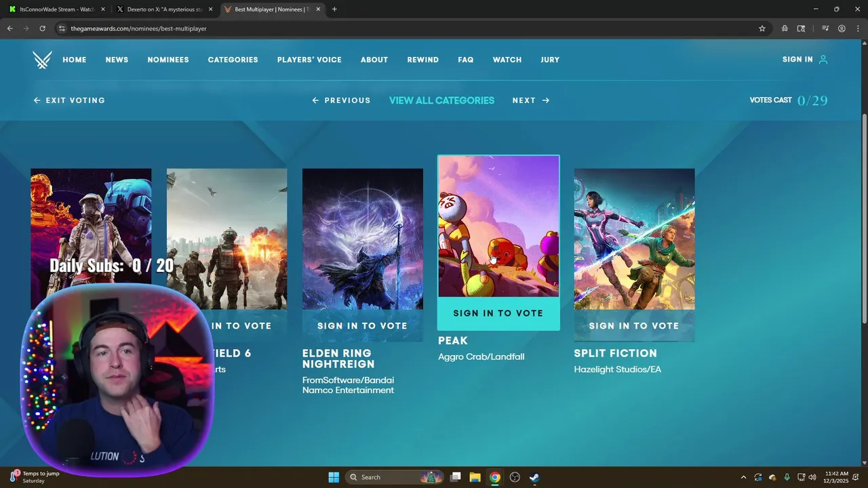The width and height of the screenshot is (868, 488).
Task: Reload the current page
Action: pyautogui.click(x=42, y=28)
